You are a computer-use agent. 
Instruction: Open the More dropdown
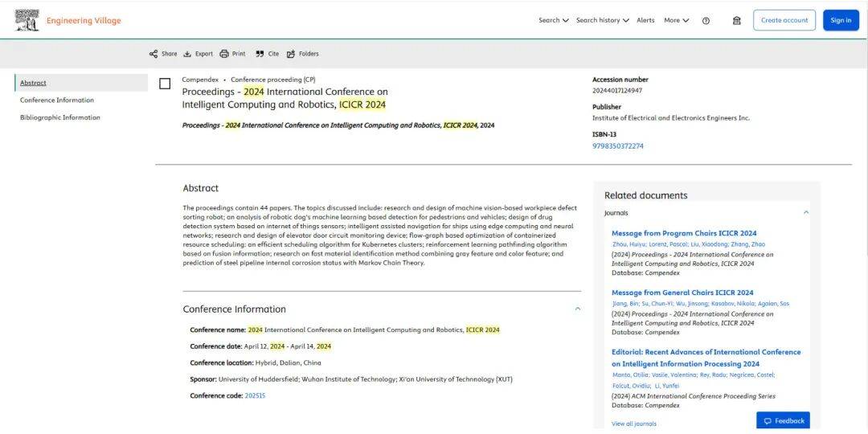click(677, 20)
